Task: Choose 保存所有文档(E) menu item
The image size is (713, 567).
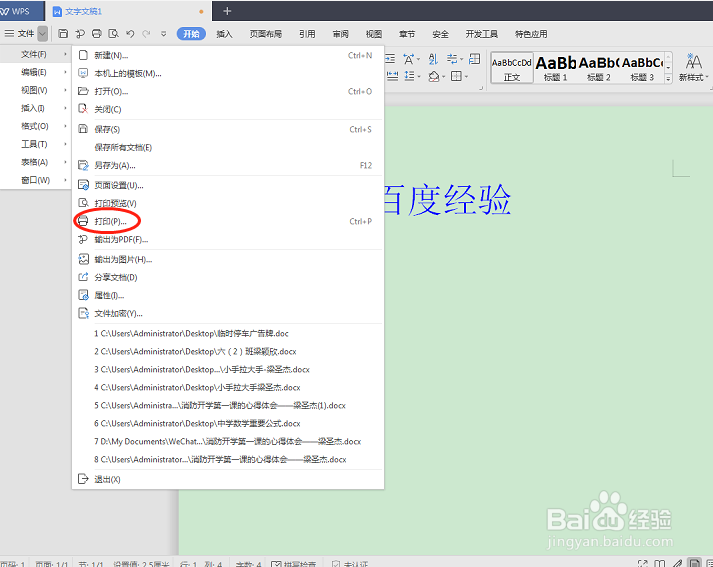Action: pyautogui.click(x=227, y=147)
